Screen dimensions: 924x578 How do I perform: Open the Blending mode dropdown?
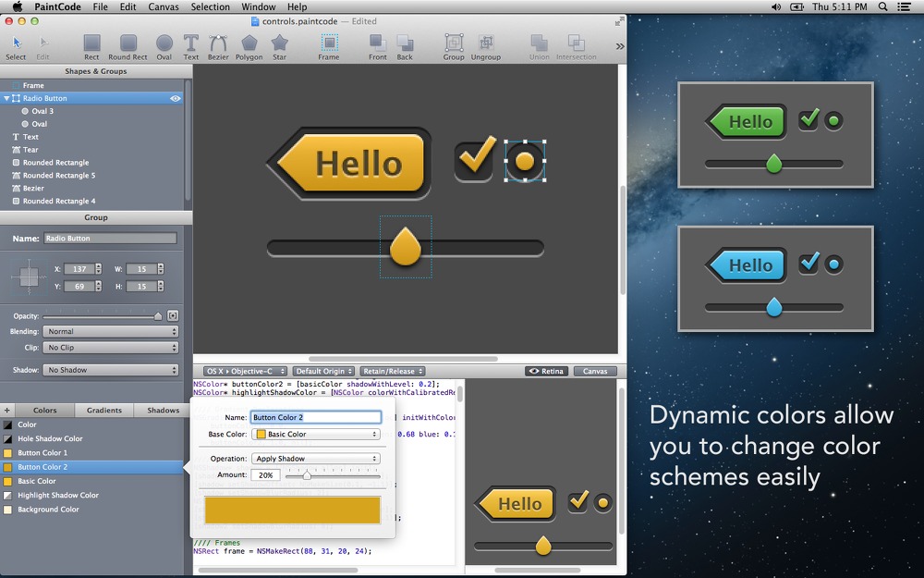point(110,331)
